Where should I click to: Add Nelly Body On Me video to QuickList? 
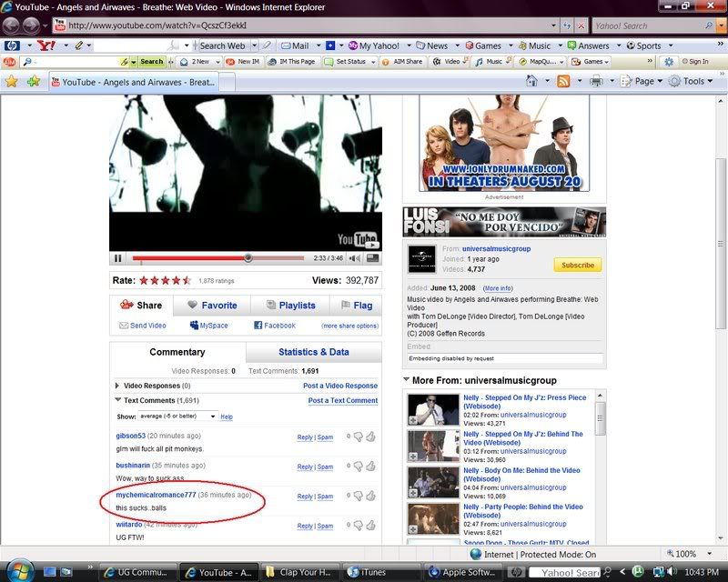pyautogui.click(x=413, y=492)
